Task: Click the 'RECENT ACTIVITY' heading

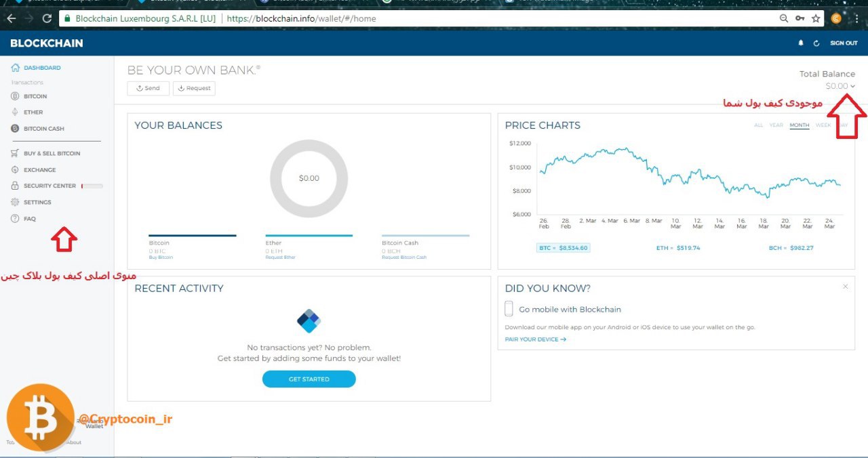Action: pos(179,289)
